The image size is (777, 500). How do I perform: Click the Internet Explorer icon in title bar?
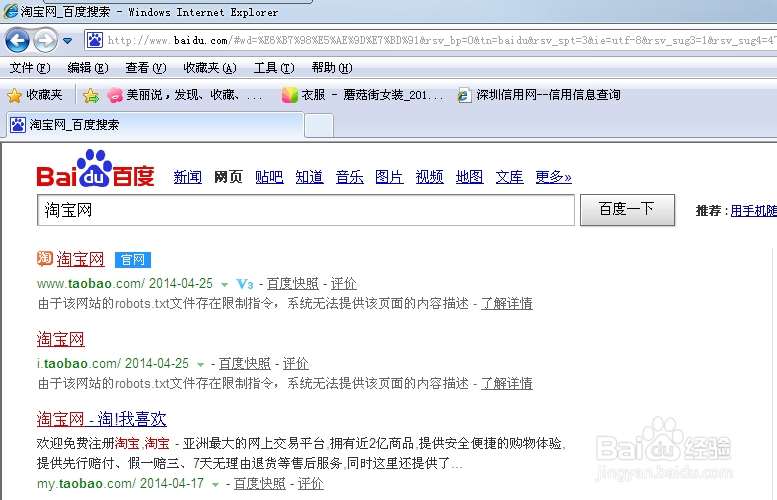pos(10,10)
